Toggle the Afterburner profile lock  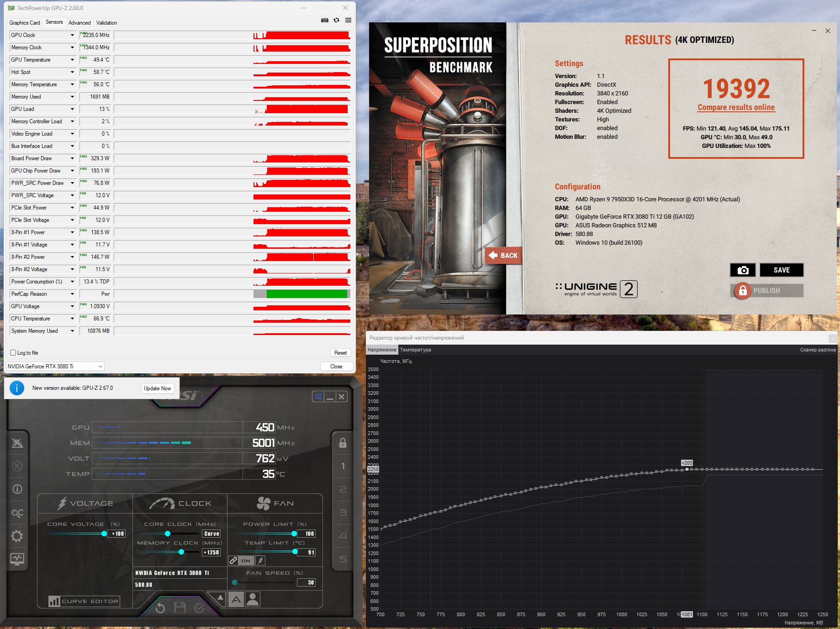(x=343, y=443)
